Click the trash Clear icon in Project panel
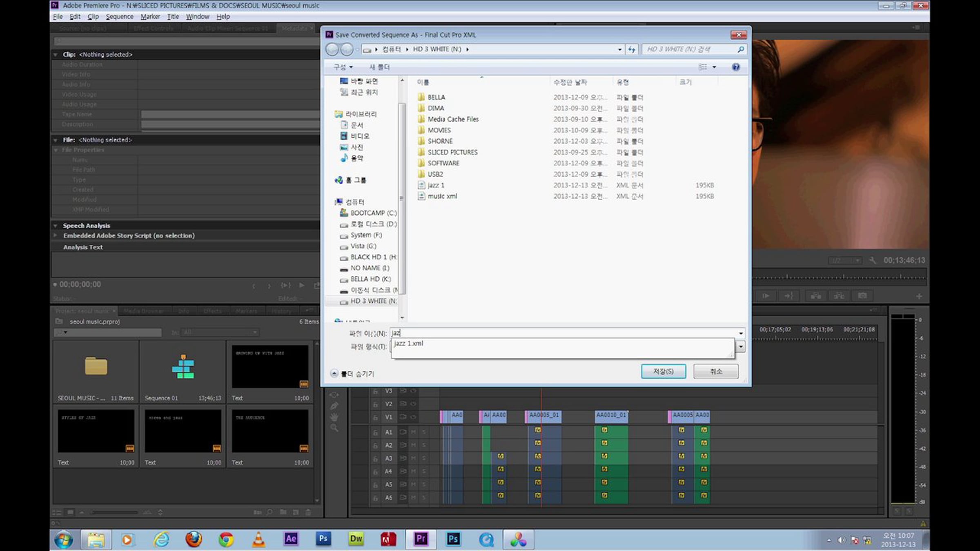The height and width of the screenshot is (551, 980). pyautogui.click(x=308, y=512)
